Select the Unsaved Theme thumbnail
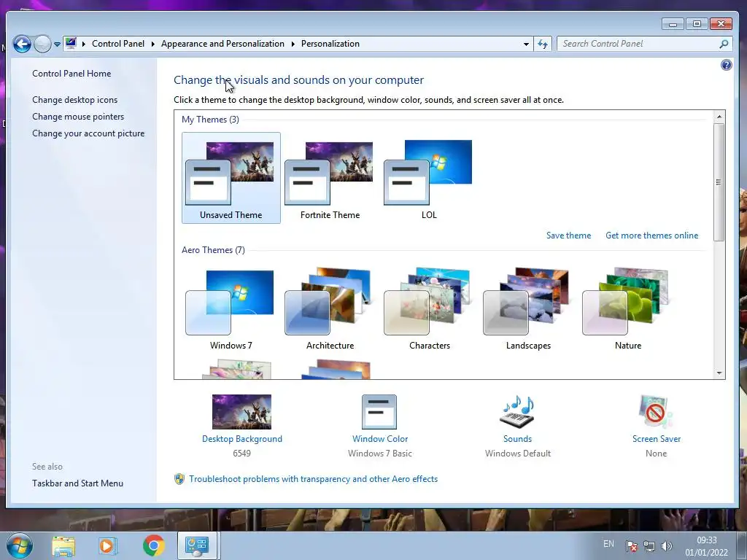The image size is (747, 560). [231, 178]
